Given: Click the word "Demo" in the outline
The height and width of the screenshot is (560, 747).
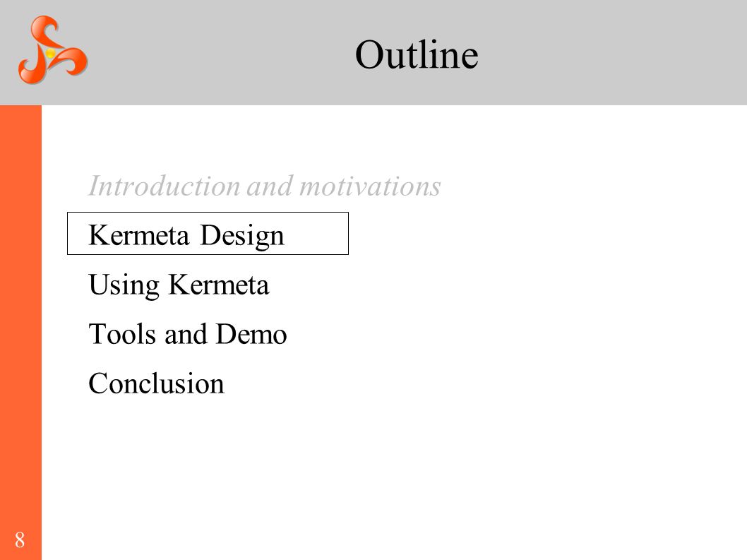Looking at the screenshot, I should 251,333.
